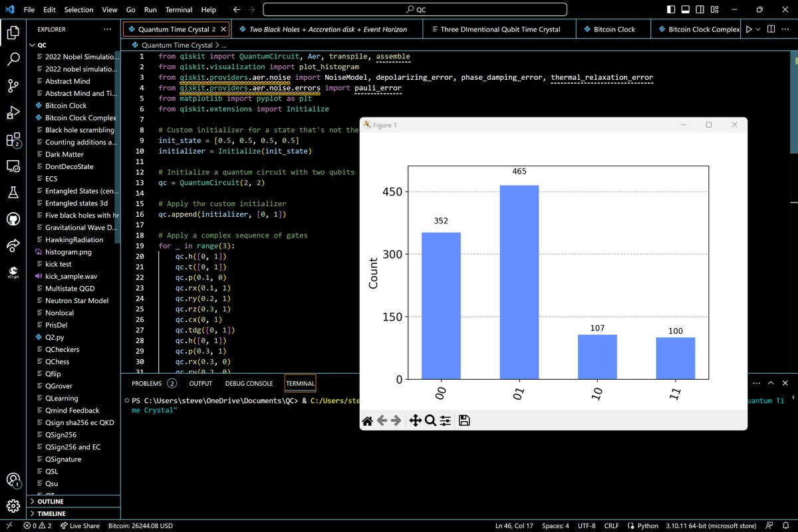Reset figure view with home icon
Viewport: 798px width, 532px height.
click(x=367, y=420)
